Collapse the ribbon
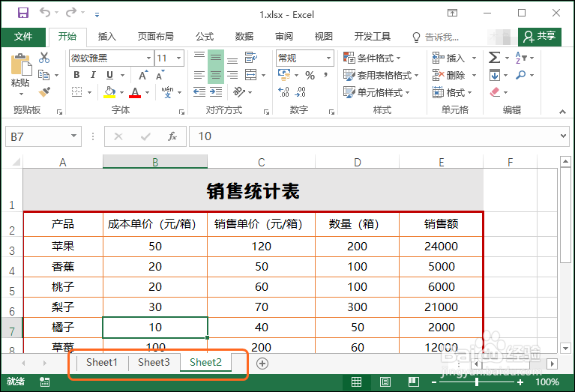The height and width of the screenshot is (392, 575). pos(562,112)
